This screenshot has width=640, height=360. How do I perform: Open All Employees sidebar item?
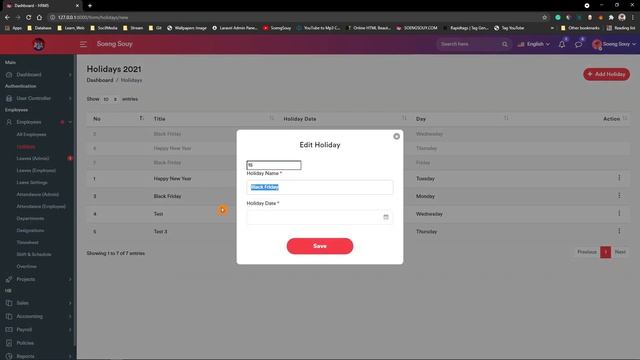tap(31, 134)
